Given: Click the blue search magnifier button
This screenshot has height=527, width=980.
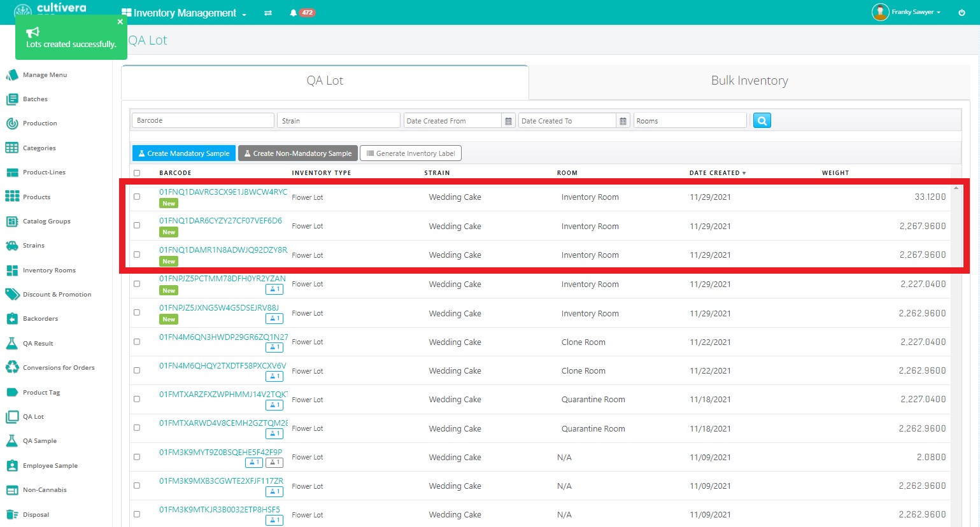Looking at the screenshot, I should point(762,120).
